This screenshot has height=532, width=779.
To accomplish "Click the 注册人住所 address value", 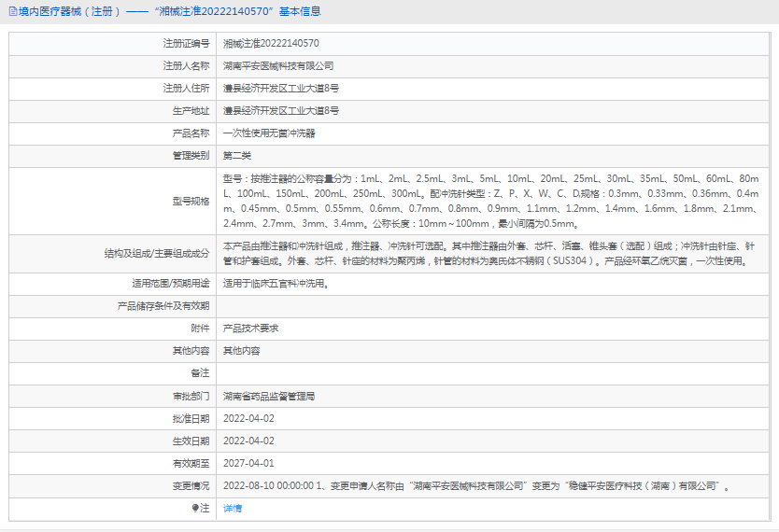I will click(x=281, y=89).
